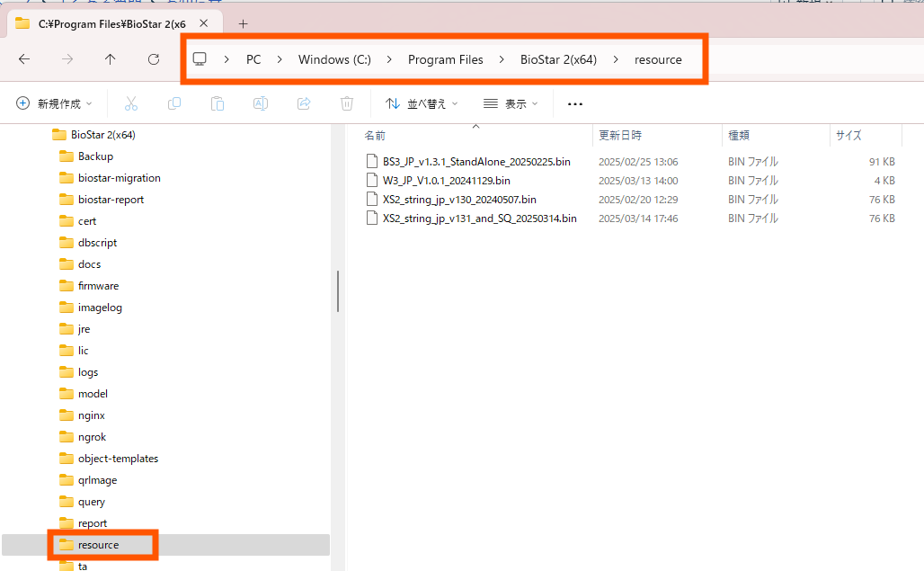The image size is (924, 571).
Task: Select the jre folder in tree
Action: (84, 329)
